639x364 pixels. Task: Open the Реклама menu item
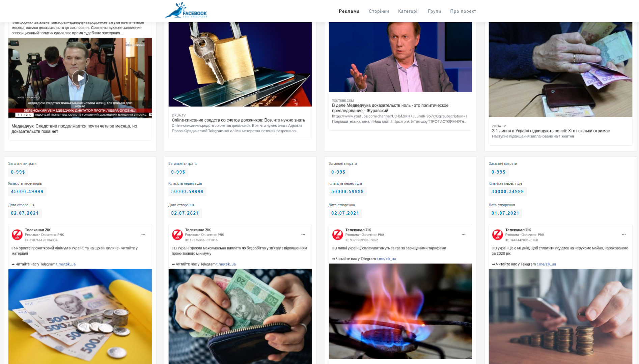349,11
